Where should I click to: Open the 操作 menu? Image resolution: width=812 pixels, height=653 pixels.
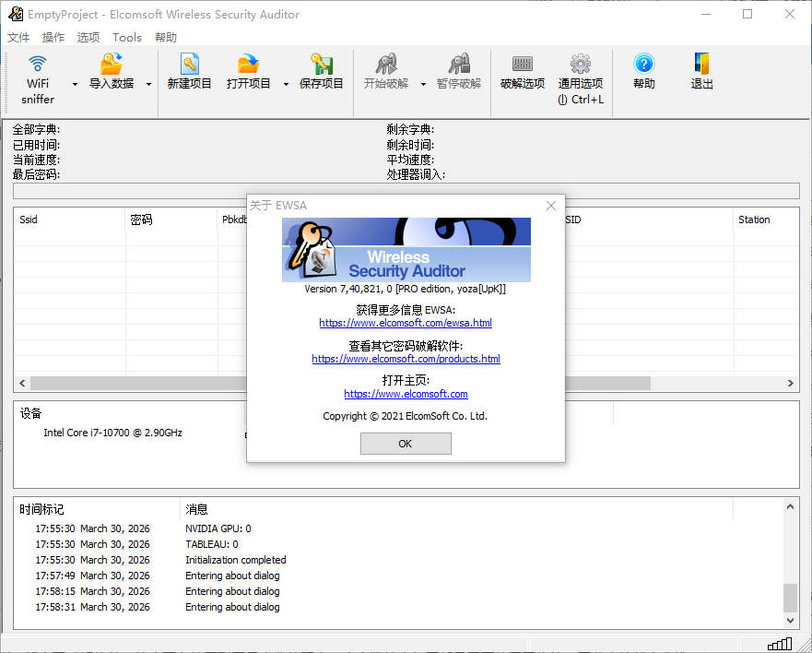(x=53, y=37)
